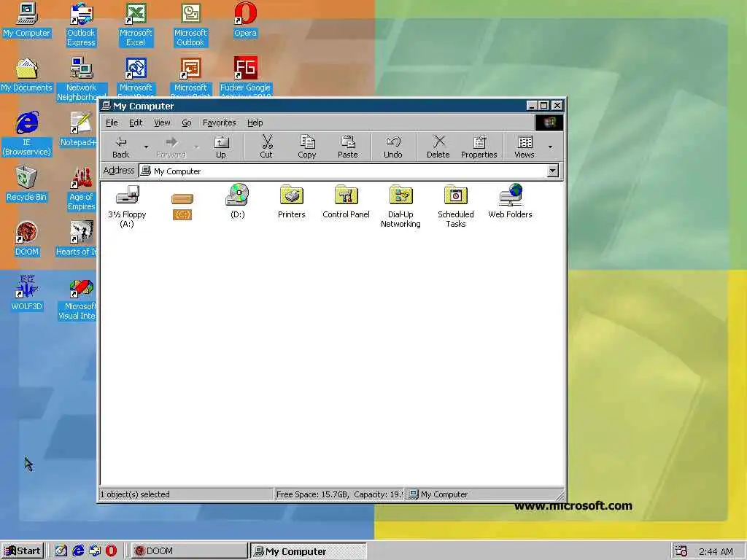Launch Opera from quick launch
The image size is (747, 560).
pos(111,551)
